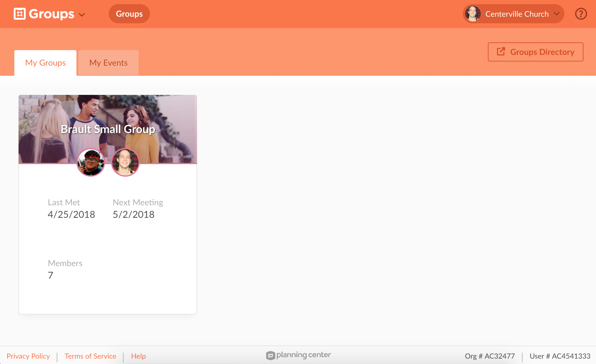Image resolution: width=596 pixels, height=364 pixels.
Task: Click the Next Meeting date 5/2/2018
Action: tap(133, 214)
